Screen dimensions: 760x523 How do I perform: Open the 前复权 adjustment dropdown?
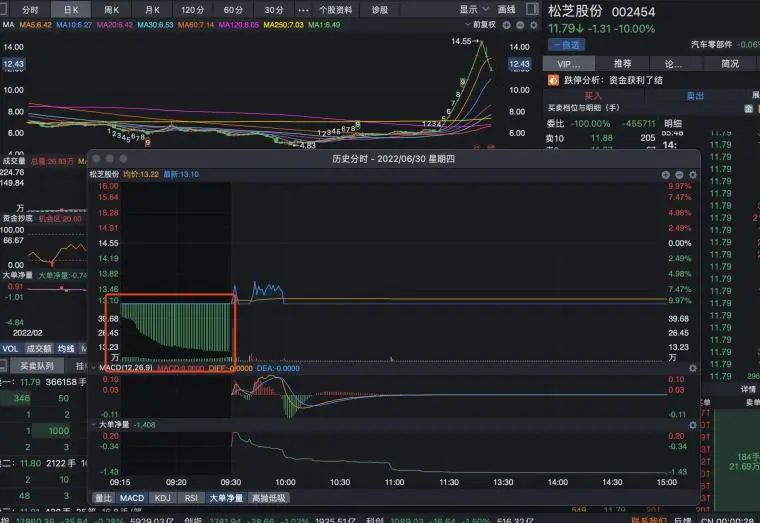[x=480, y=24]
